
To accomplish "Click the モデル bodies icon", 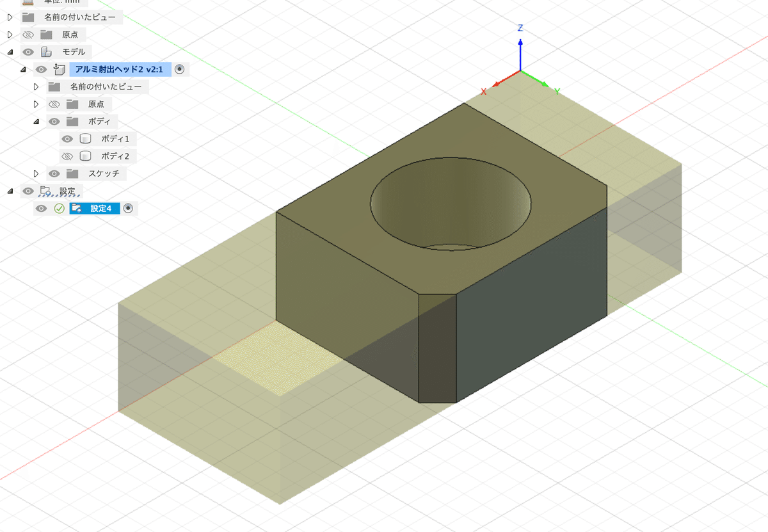I will coord(46,52).
